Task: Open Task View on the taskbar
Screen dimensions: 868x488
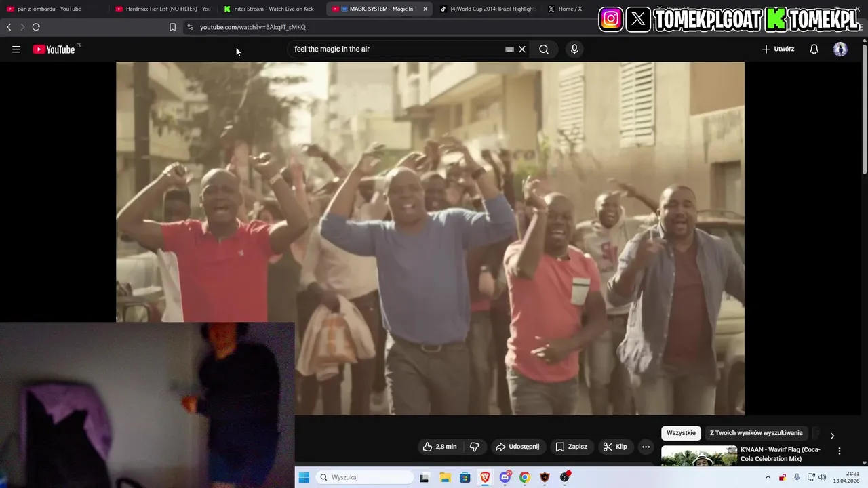Action: pyautogui.click(x=424, y=477)
